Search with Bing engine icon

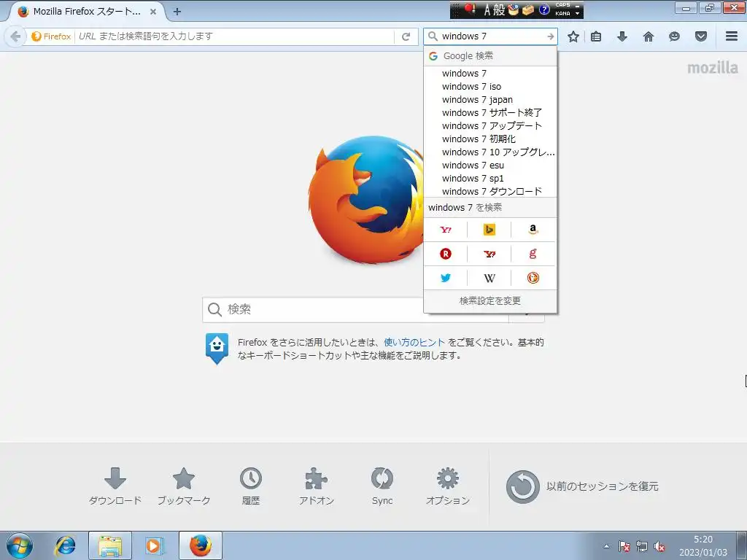[x=489, y=230]
